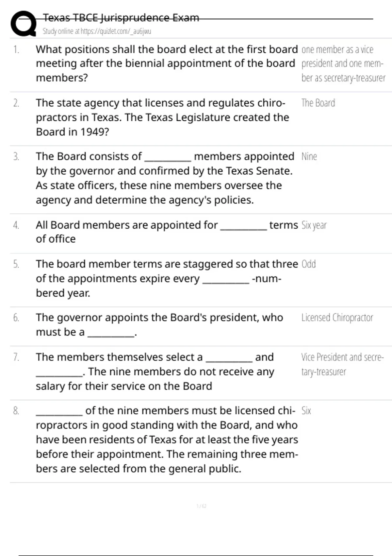Image resolution: width=392 pixels, height=556 pixels.
Task: Click the page number indicator 1/62
Action: [x=201, y=506]
